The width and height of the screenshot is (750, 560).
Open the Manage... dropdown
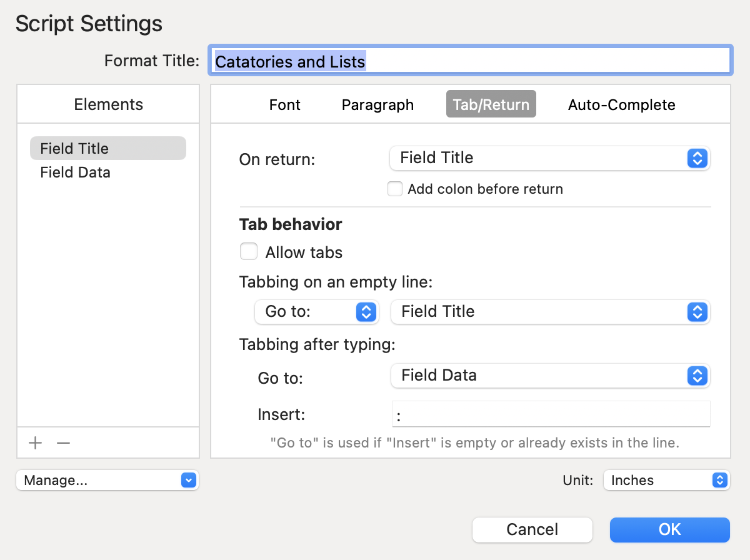107,480
